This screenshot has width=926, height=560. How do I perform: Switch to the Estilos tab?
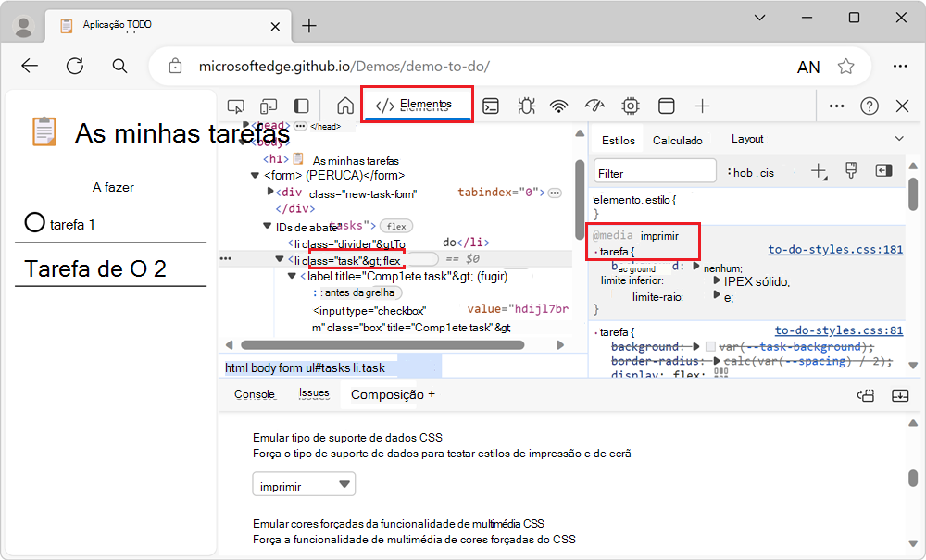click(x=619, y=141)
